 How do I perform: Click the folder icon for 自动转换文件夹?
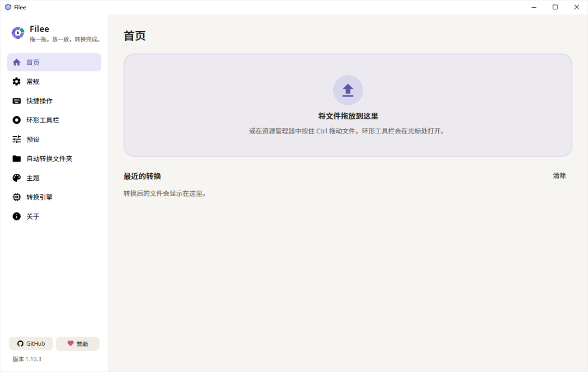coord(16,158)
